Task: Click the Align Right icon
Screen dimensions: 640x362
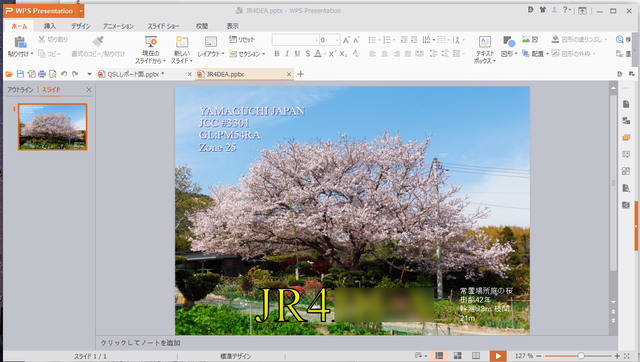Action: 396,53
